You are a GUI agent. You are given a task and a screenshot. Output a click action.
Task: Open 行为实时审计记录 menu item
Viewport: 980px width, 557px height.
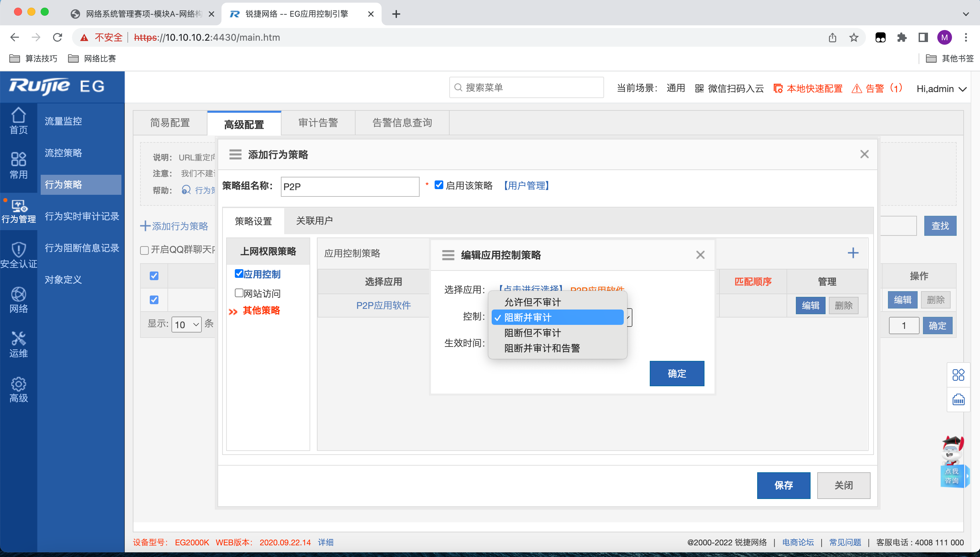click(x=82, y=216)
